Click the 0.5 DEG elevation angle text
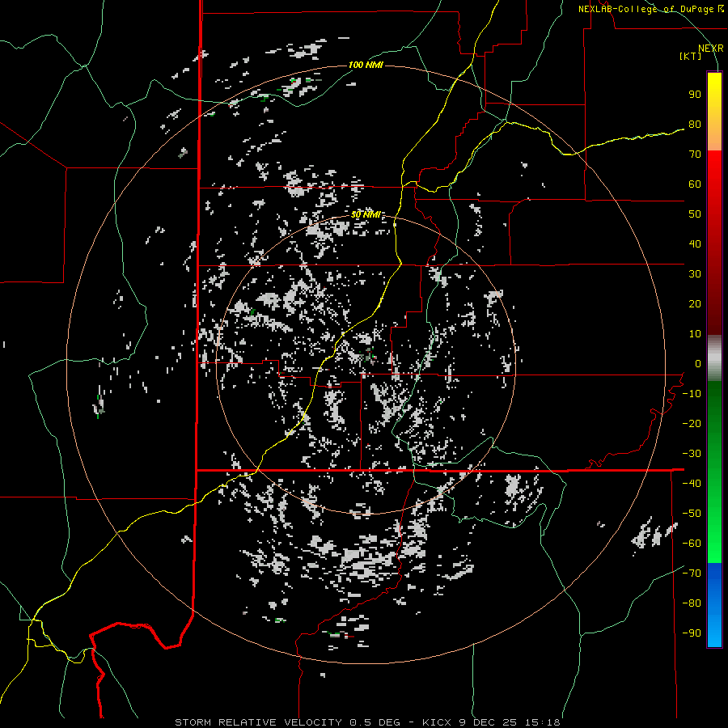 (376, 722)
